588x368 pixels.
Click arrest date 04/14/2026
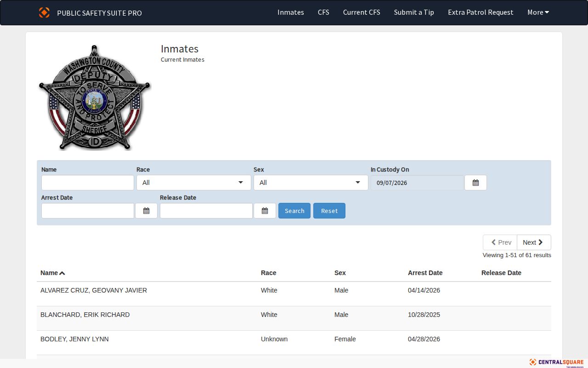tap(424, 290)
